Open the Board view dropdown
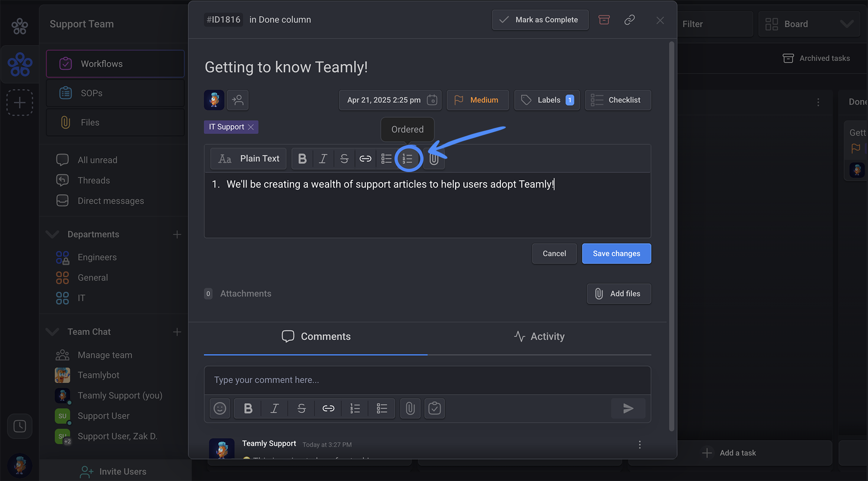The image size is (868, 481). tap(809, 24)
